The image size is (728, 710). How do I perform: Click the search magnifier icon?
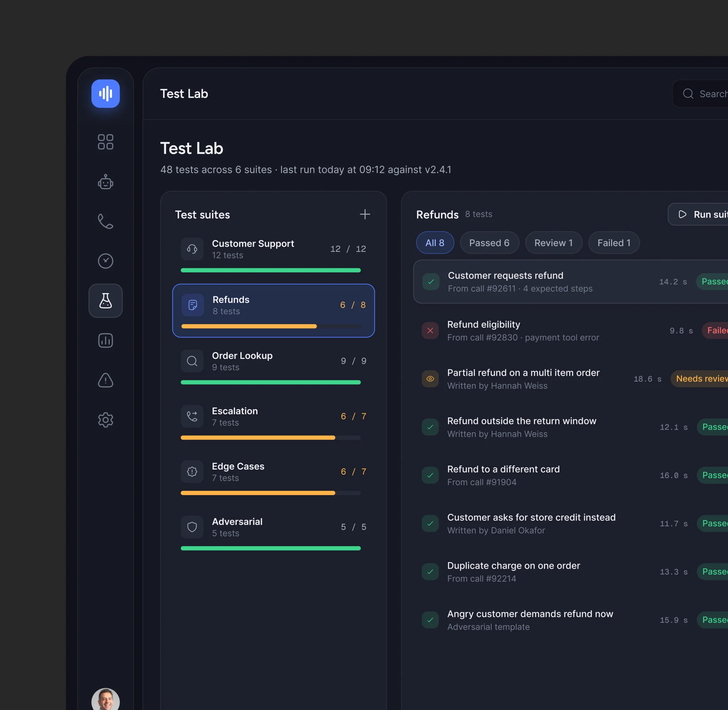tap(688, 94)
